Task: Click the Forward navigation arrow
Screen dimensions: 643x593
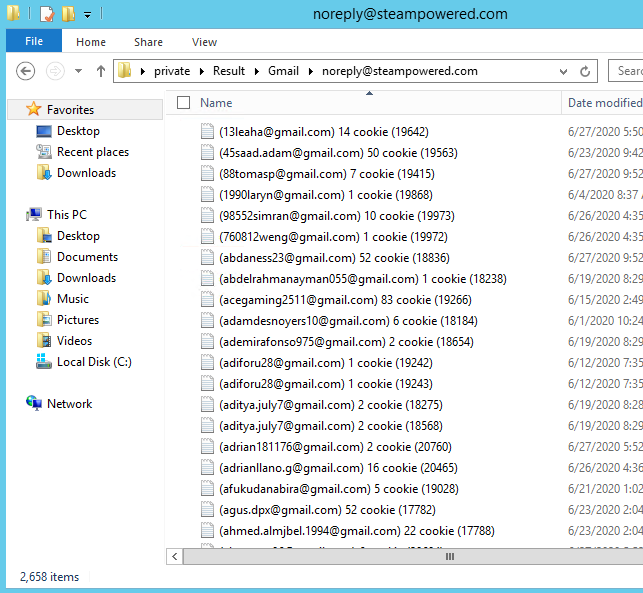Action: coord(55,71)
